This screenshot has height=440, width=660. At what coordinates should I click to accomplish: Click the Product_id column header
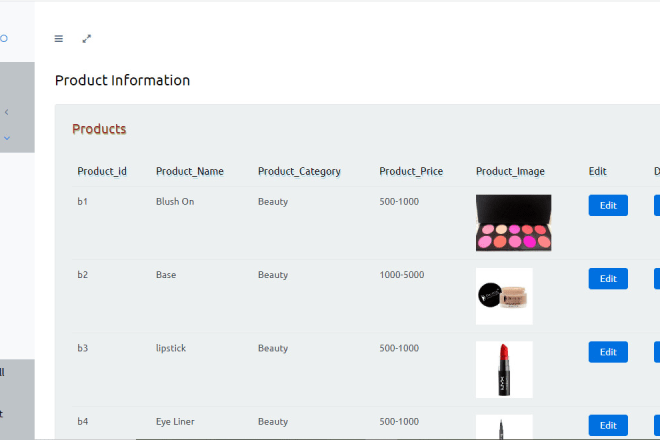click(x=102, y=171)
